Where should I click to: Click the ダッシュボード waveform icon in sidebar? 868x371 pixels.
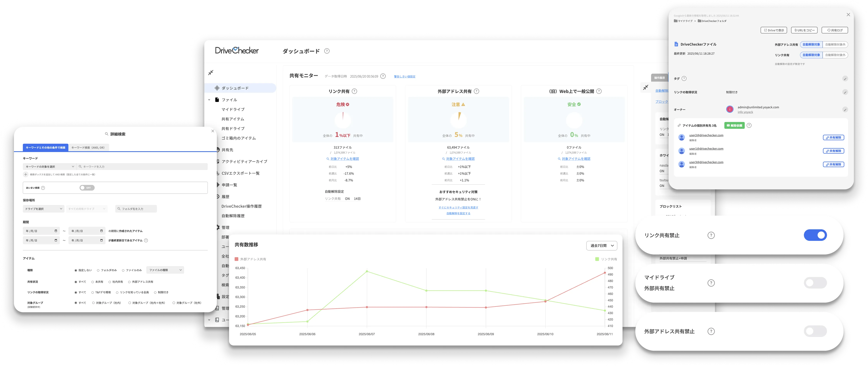[217, 88]
